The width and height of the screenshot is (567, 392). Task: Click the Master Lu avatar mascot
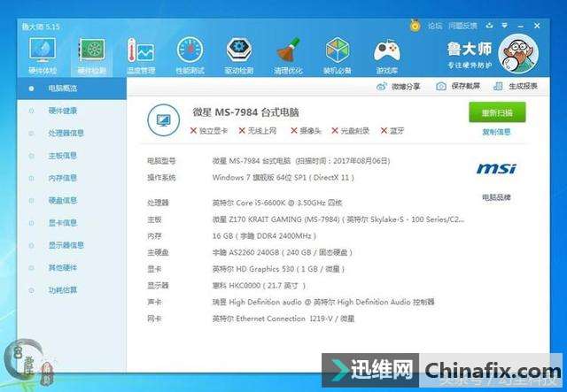517,54
